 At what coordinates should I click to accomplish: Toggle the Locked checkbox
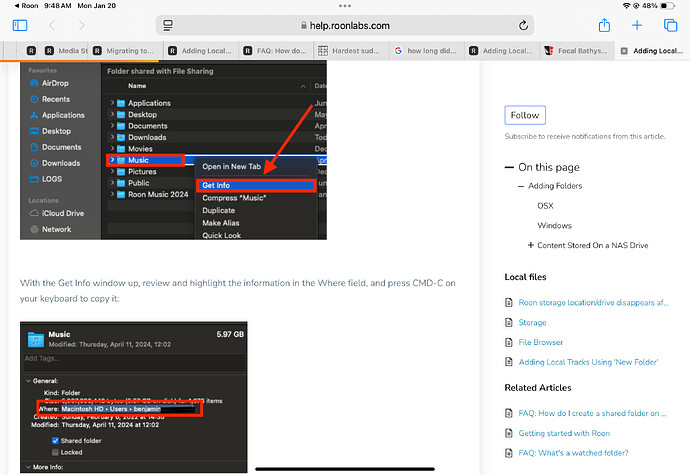pos(55,452)
